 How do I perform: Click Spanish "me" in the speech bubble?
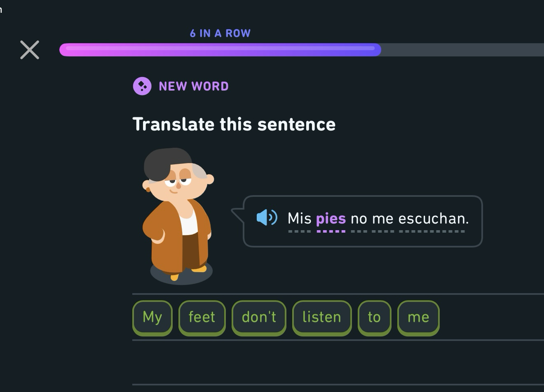tap(382, 219)
